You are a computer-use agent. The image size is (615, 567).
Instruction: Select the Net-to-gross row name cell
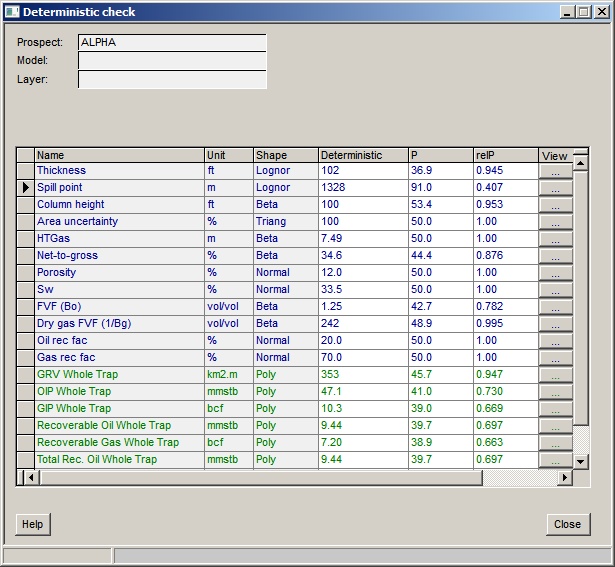coord(119,256)
